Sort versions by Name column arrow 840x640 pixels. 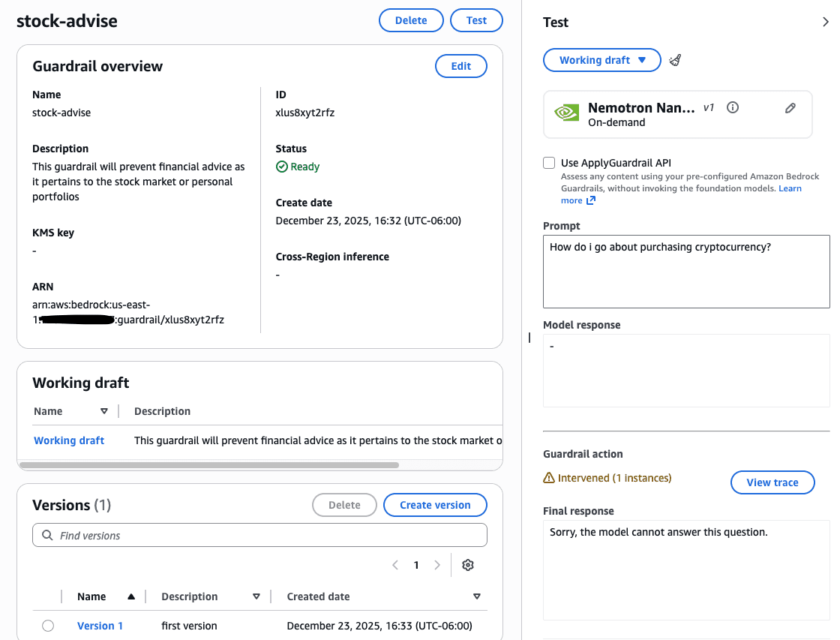[131, 596]
